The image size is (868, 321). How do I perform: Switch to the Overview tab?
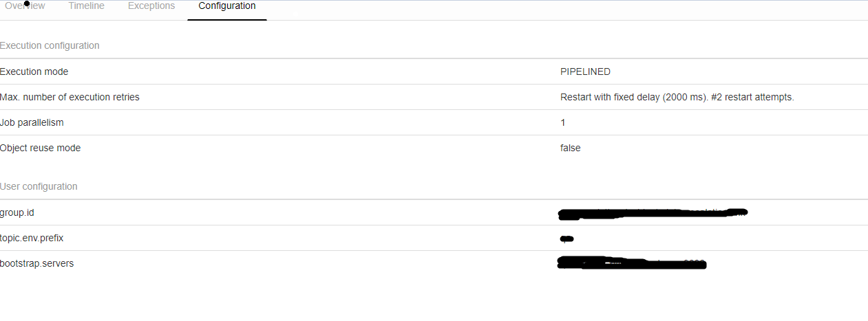point(25,6)
